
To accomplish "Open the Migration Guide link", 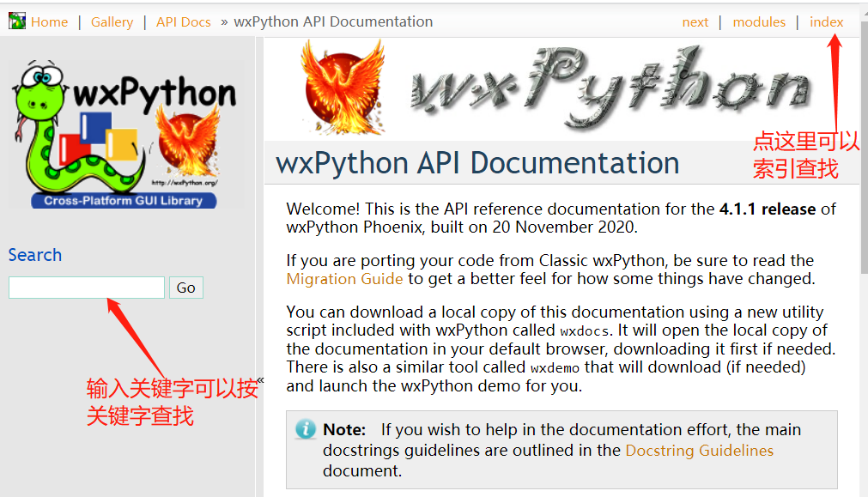I will pos(343,278).
